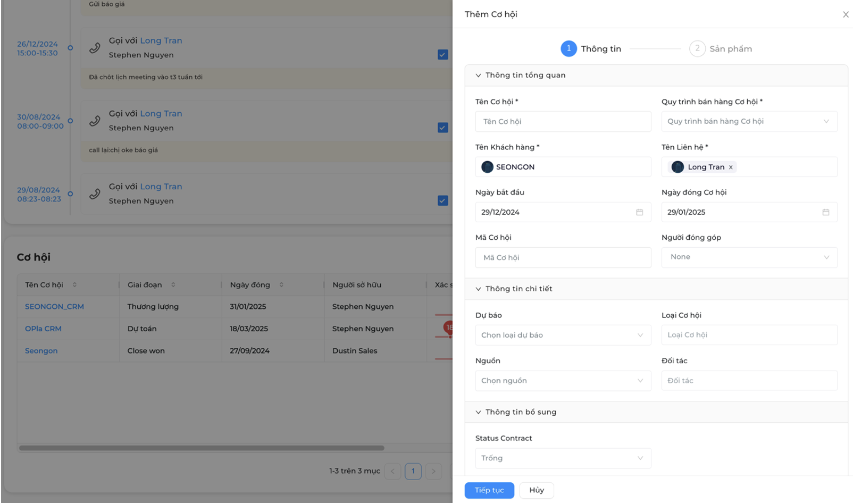Screen dimensions: 853x504
Task: Click timeline marker for 26/12/2024
Action: pyautogui.click(x=70, y=48)
